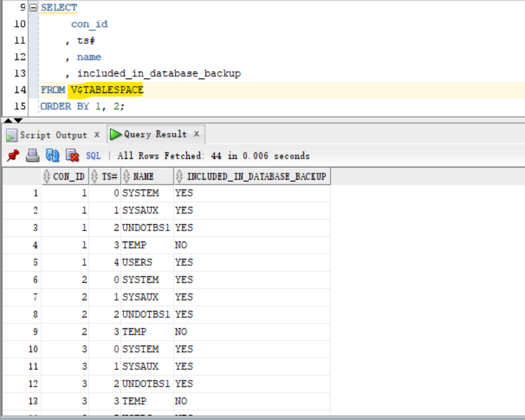Collapse results pane with down arrow
Screen dimensions: 525x420
18,120
